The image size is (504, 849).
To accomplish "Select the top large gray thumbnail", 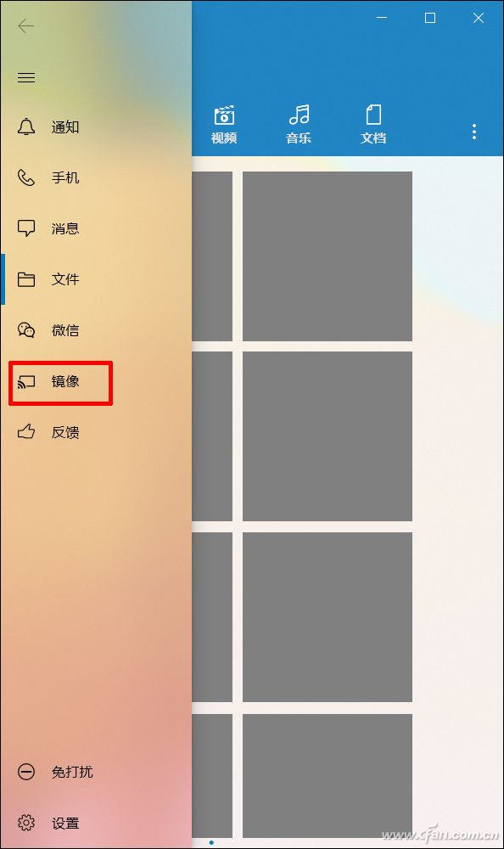I will tap(328, 256).
